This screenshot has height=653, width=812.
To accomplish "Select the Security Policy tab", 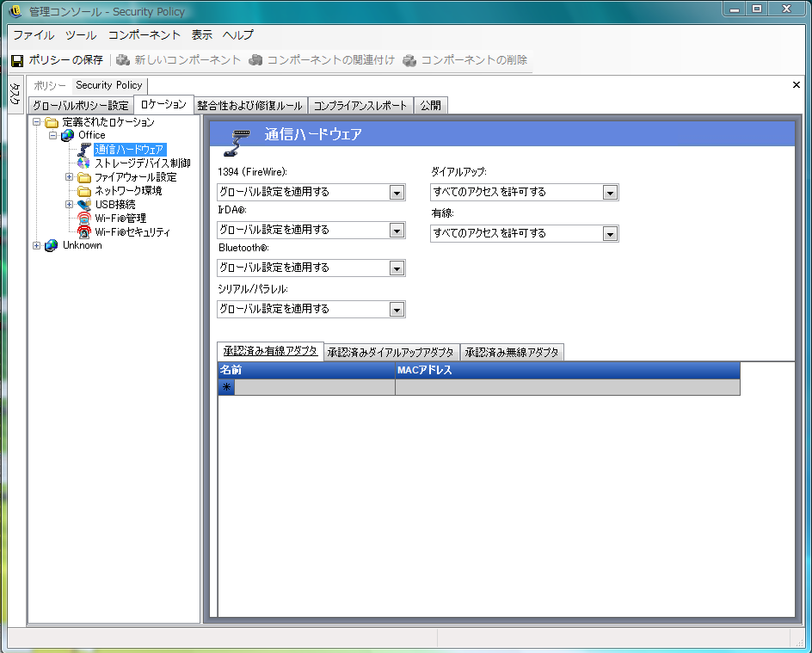I will [109, 85].
